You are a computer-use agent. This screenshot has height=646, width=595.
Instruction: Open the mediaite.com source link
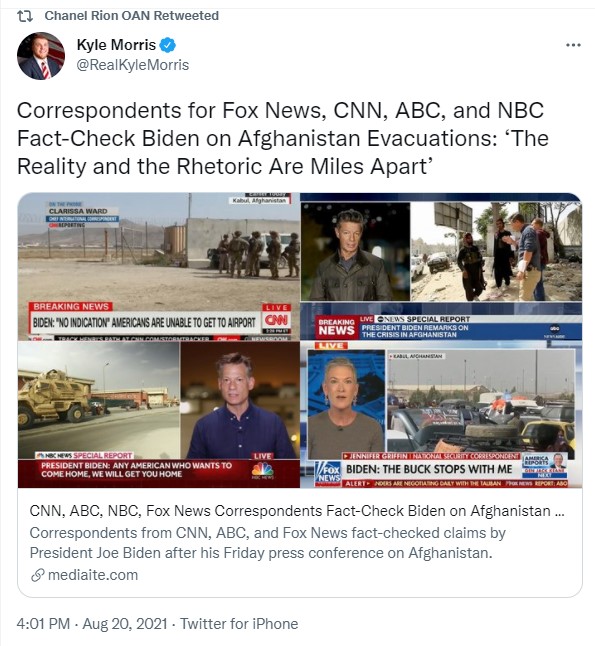(93, 575)
